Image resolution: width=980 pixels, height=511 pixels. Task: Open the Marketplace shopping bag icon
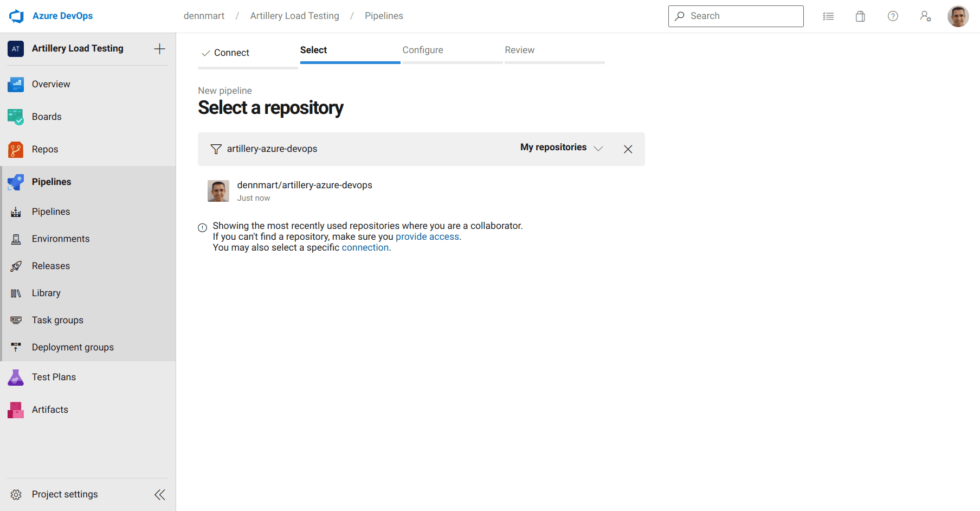click(x=860, y=16)
